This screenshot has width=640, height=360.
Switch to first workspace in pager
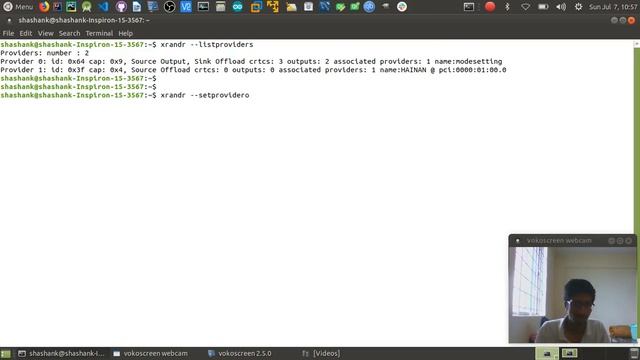pos(547,353)
